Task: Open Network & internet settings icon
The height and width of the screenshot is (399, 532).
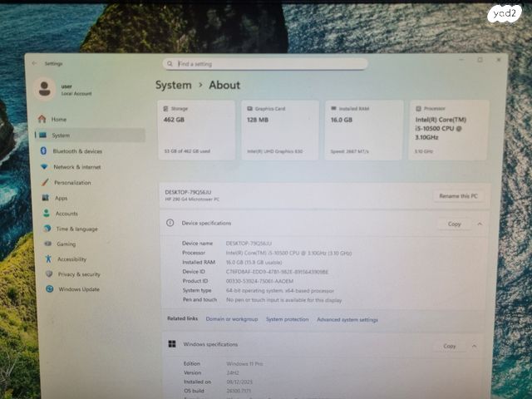Action: (44, 166)
